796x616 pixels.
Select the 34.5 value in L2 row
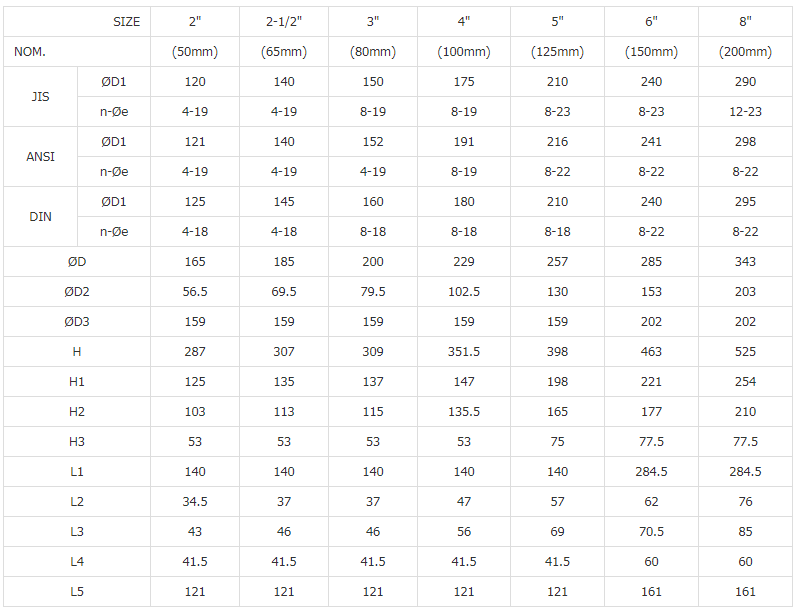click(x=195, y=502)
